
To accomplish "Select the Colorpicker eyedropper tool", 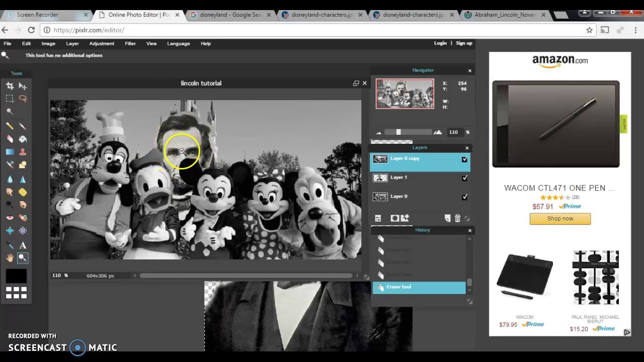I will [x=10, y=245].
